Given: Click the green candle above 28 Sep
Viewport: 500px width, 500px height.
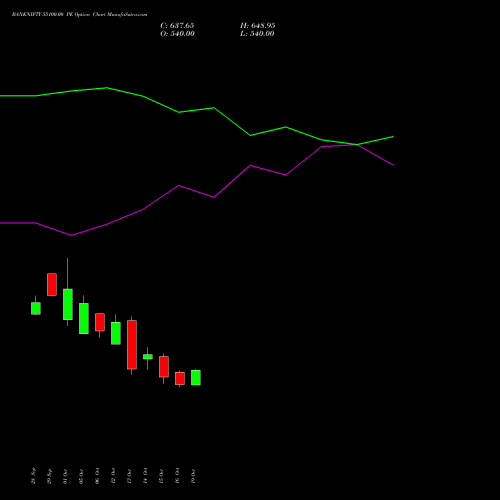Looking at the screenshot, I should click(x=36, y=308).
